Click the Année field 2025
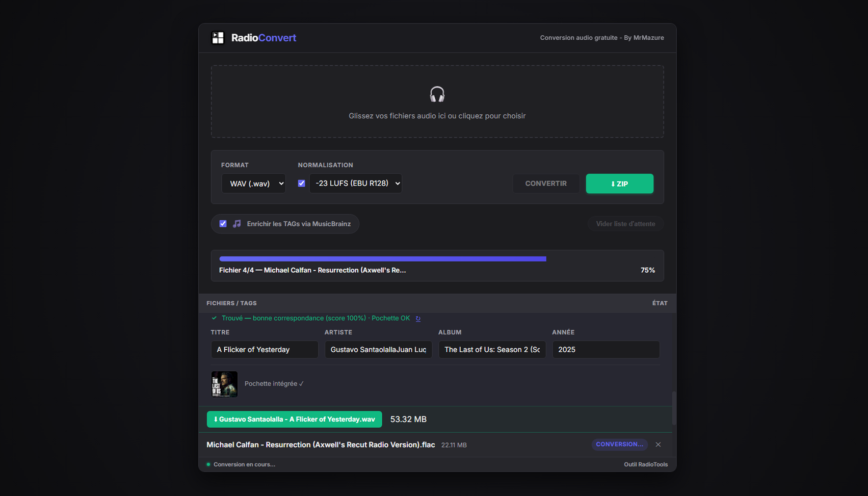The image size is (868, 496). click(606, 350)
